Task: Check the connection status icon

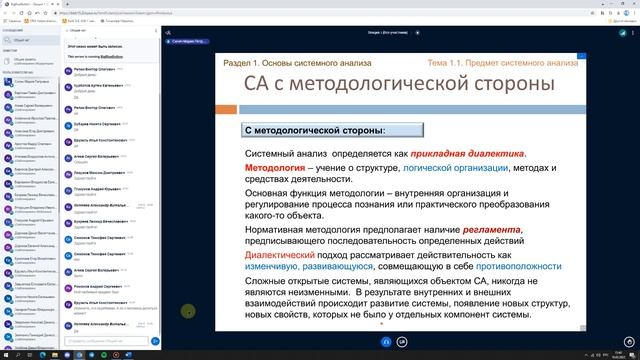Action: coord(622,33)
